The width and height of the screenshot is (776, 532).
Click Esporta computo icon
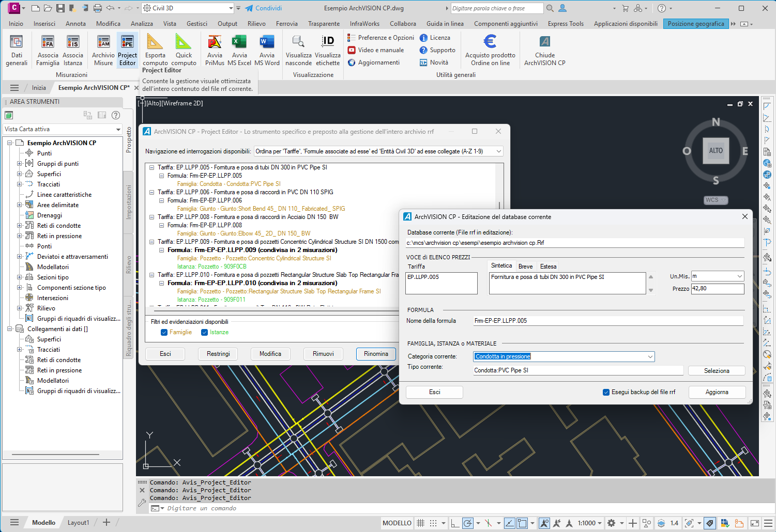tap(155, 50)
